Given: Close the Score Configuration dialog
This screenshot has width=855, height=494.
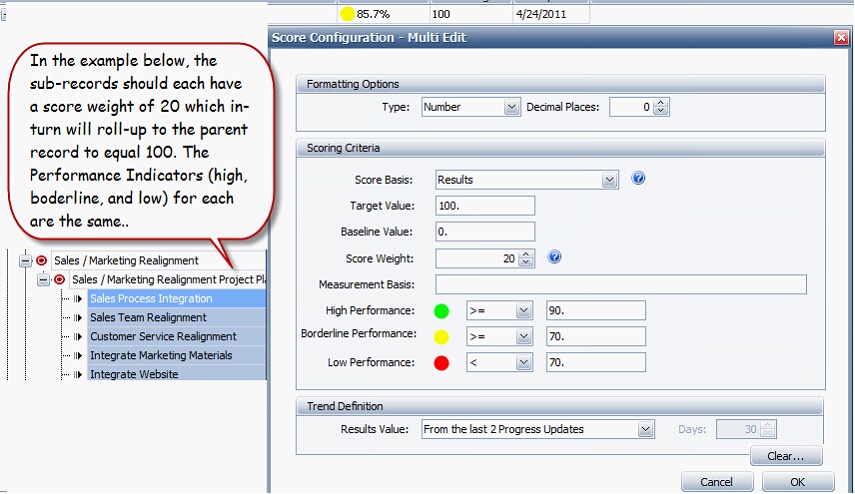Looking at the screenshot, I should 841,38.
